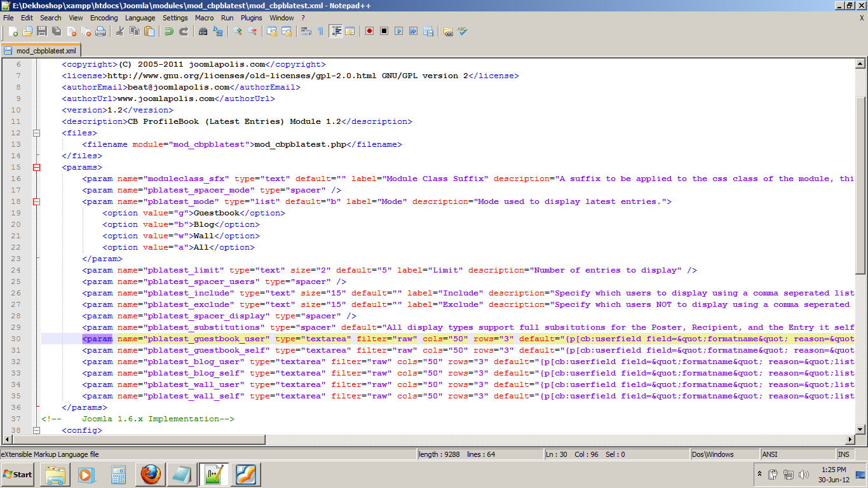Zoom out with magnifier minus icon
The height and width of the screenshot is (488, 868).
252,31
